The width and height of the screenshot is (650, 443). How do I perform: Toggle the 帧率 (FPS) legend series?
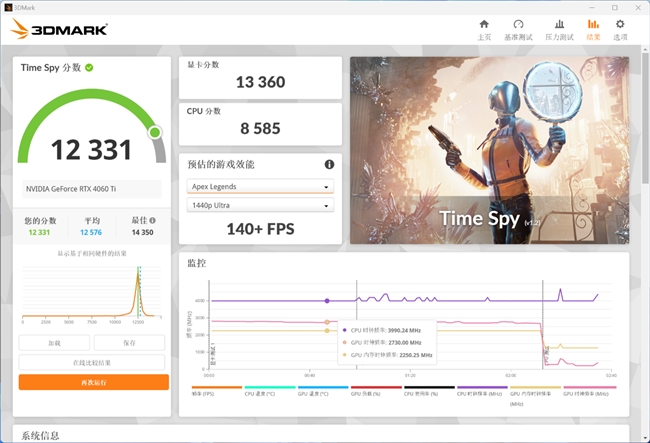216,391
